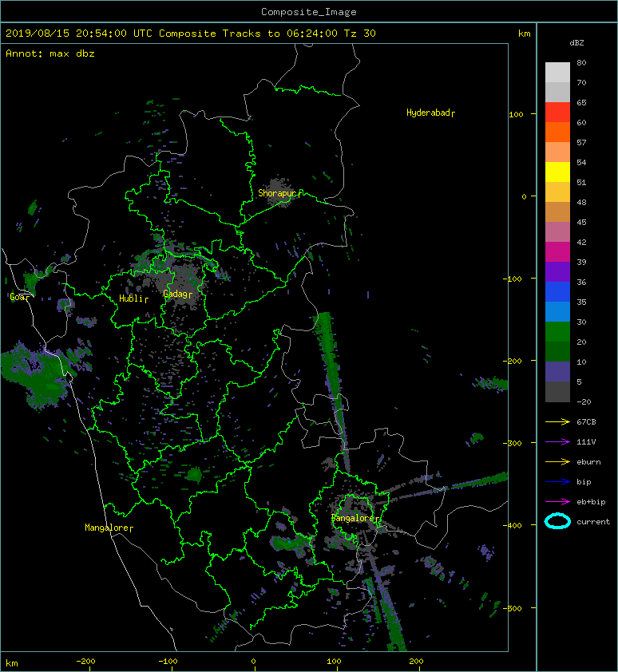
Task: Click the 06:24:00 track end time
Action: click(x=311, y=34)
